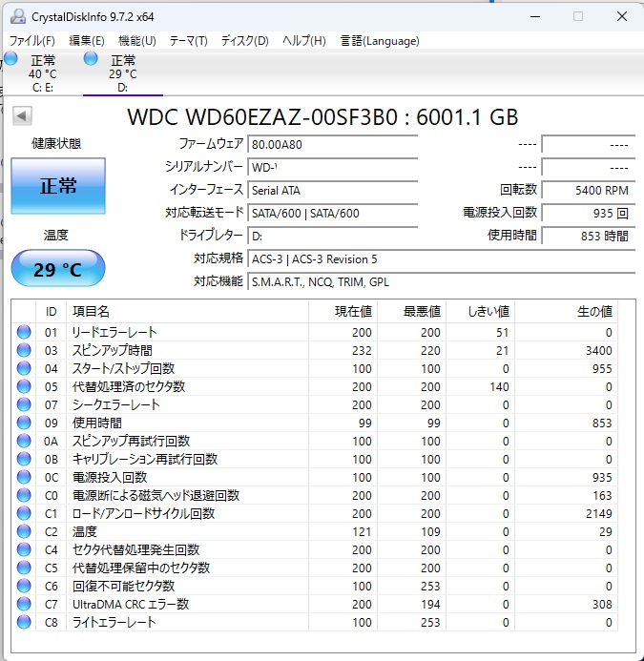Click the firmware field 80.00A80
The height and width of the screenshot is (661, 644).
(333, 145)
